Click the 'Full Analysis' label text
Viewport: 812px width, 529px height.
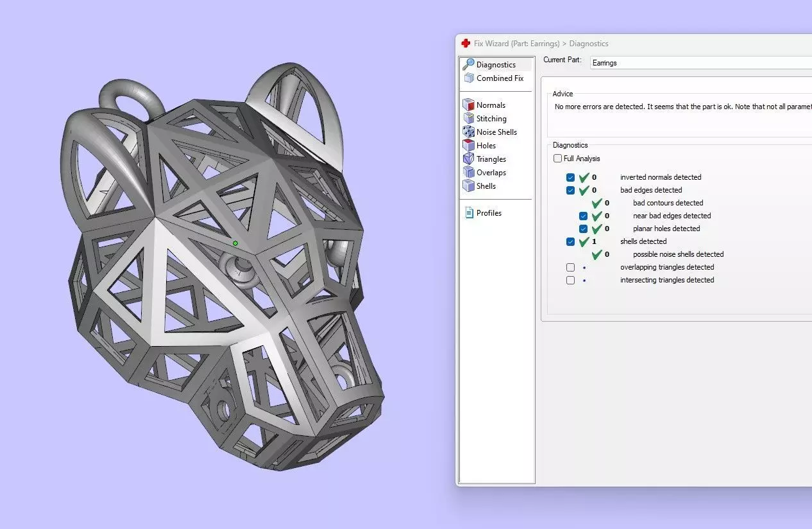coord(582,159)
